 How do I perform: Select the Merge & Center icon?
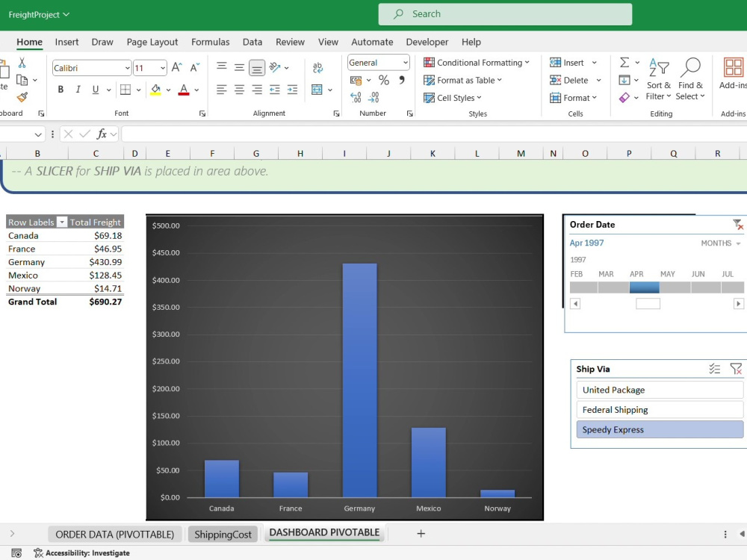317,89
